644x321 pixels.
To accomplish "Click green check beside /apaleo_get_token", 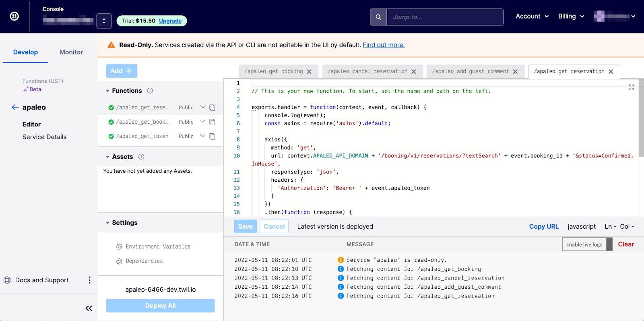I will (111, 136).
